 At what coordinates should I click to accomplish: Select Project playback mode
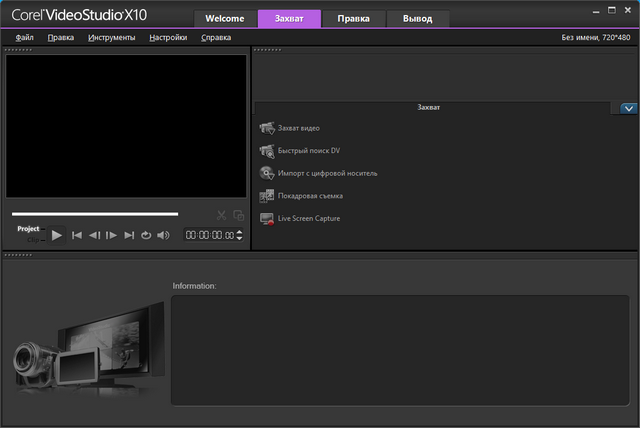pos(28,229)
